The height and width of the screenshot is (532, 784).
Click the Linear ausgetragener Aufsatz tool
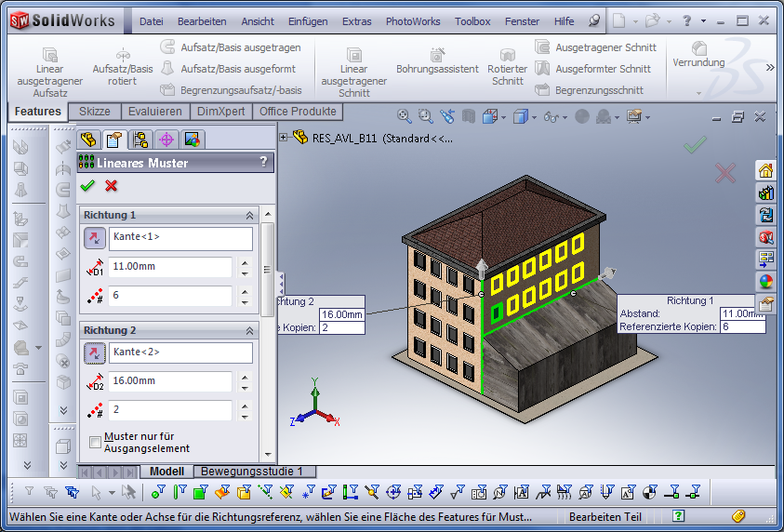50,69
